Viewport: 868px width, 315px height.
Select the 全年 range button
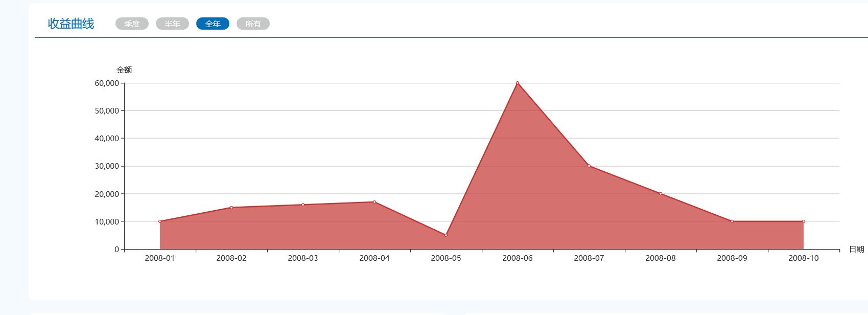click(x=213, y=24)
